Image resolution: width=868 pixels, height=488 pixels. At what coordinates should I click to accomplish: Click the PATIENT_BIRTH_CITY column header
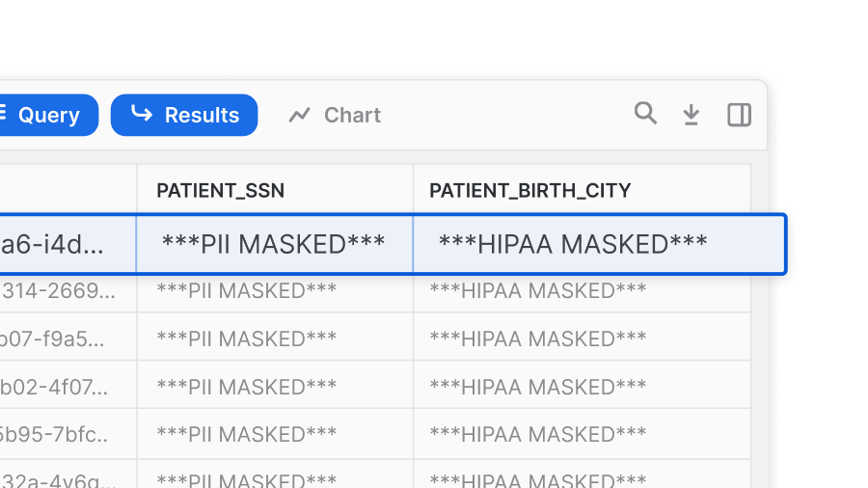click(x=529, y=191)
